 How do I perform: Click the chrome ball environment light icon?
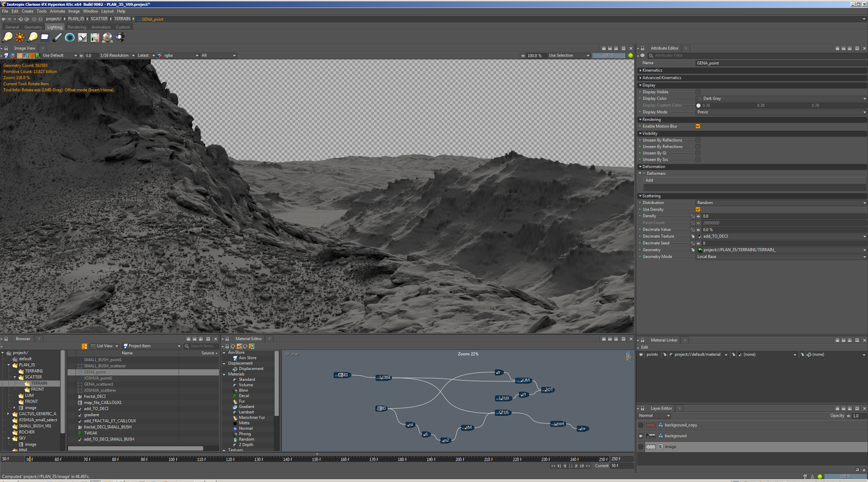tap(107, 37)
